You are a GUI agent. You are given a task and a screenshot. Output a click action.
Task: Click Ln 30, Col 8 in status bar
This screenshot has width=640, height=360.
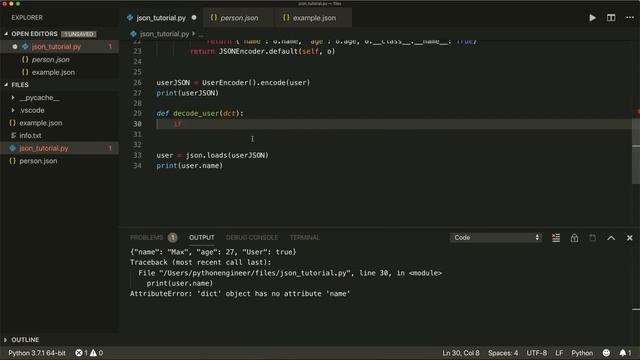pyautogui.click(x=461, y=353)
